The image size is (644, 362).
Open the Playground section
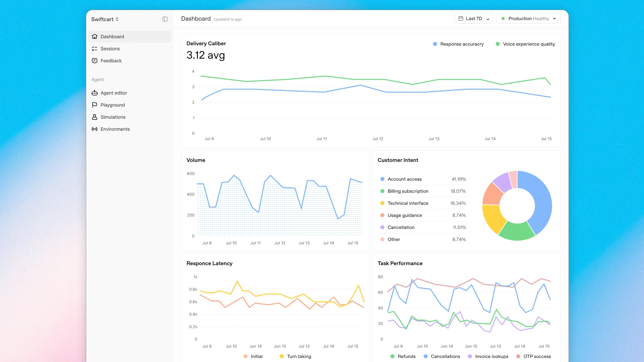click(x=129, y=105)
